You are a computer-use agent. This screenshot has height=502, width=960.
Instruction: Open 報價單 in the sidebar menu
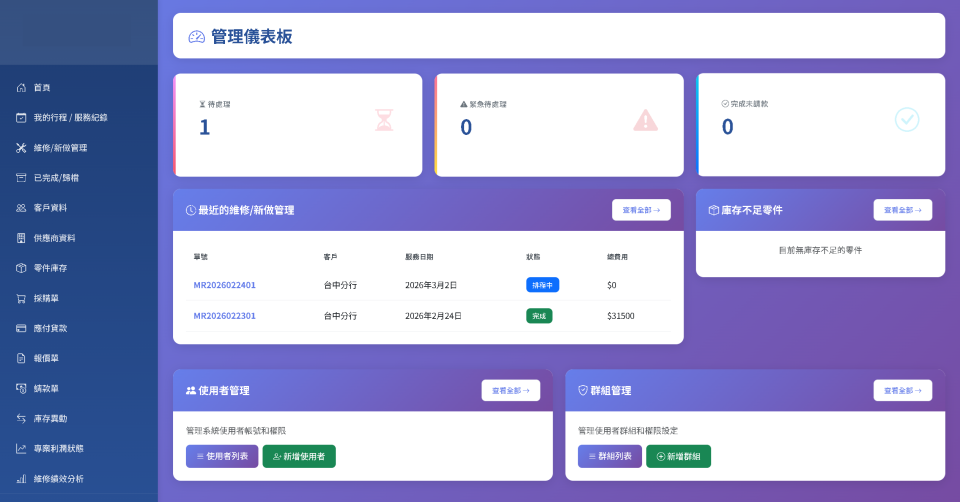(x=47, y=358)
